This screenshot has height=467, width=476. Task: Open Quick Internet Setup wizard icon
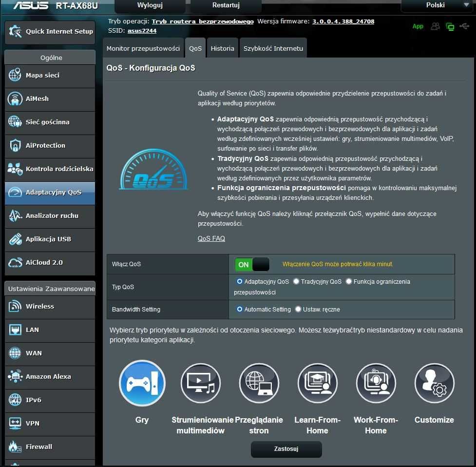15,31
